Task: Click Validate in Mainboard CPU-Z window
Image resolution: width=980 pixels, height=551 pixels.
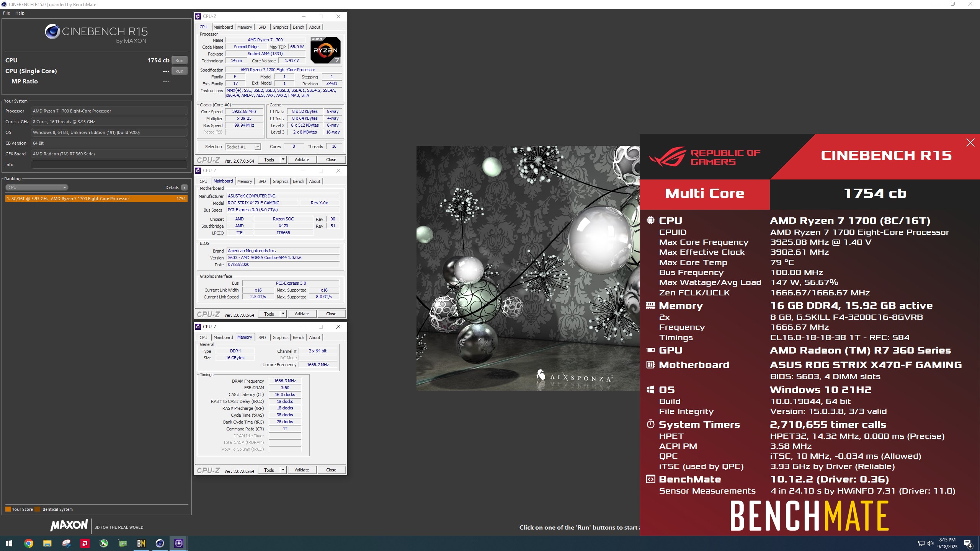Action: pyautogui.click(x=302, y=314)
